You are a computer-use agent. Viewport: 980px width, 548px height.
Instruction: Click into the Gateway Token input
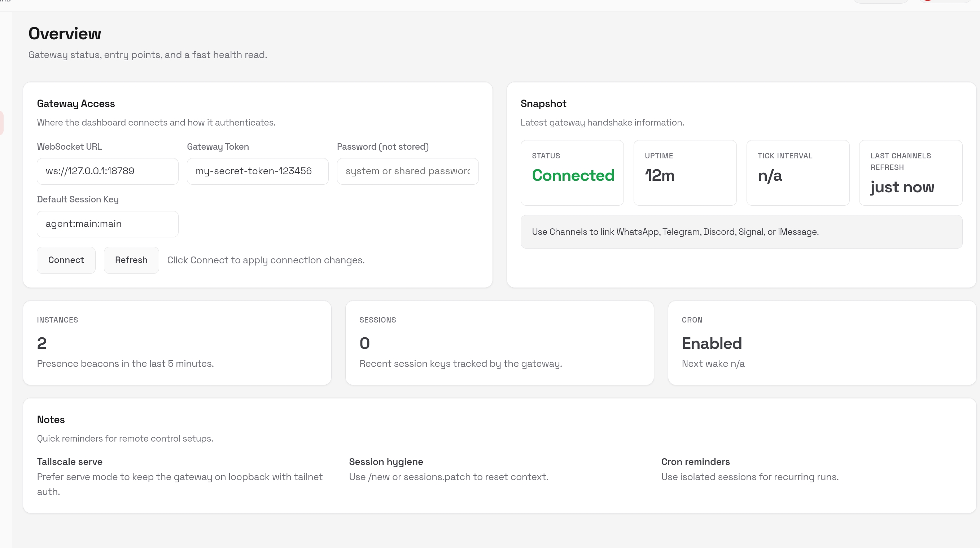[x=257, y=171]
